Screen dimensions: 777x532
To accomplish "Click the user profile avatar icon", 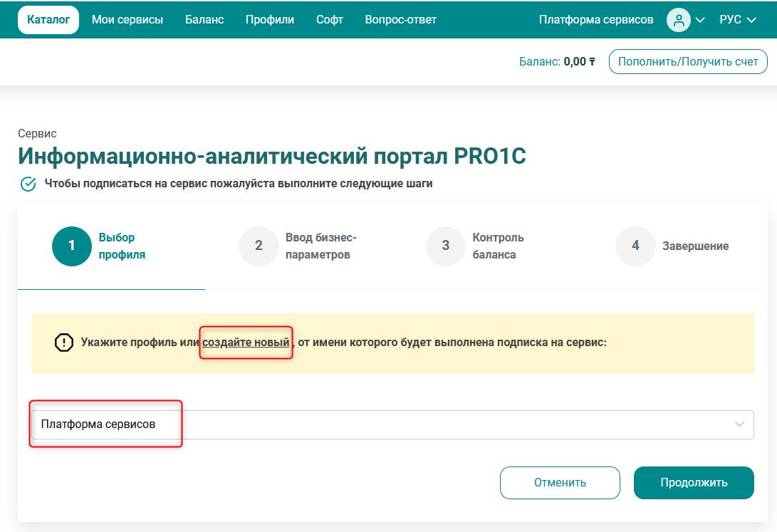I will pos(679,20).
